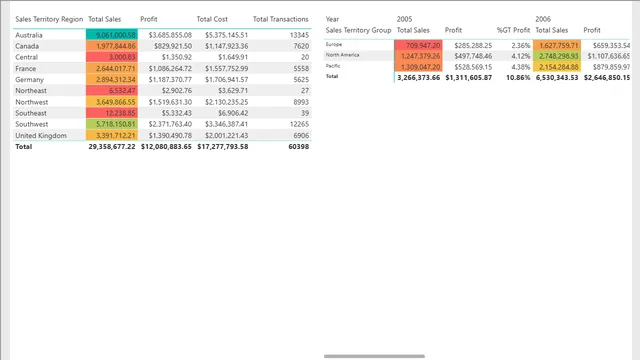The width and height of the screenshot is (640, 360).
Task: Click the Total Cost column header
Action: (x=212, y=19)
